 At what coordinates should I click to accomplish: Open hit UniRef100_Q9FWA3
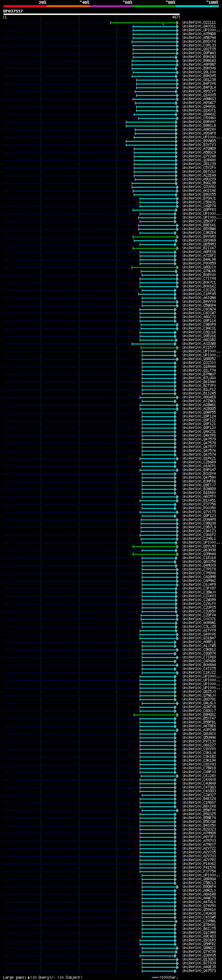pos(199,53)
